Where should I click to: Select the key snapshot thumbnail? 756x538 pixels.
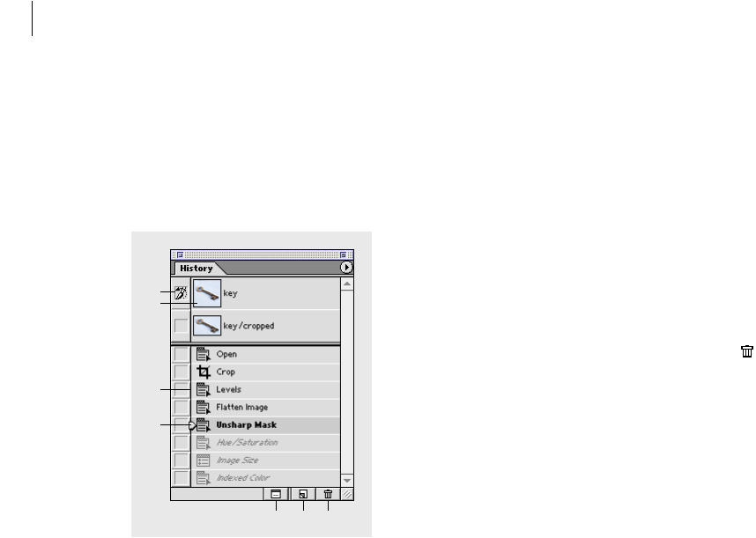click(207, 293)
